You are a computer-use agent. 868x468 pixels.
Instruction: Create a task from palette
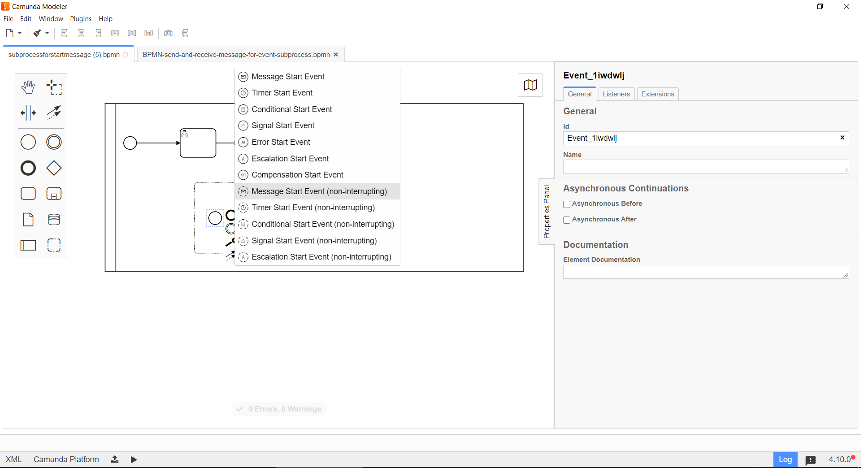[x=28, y=194]
